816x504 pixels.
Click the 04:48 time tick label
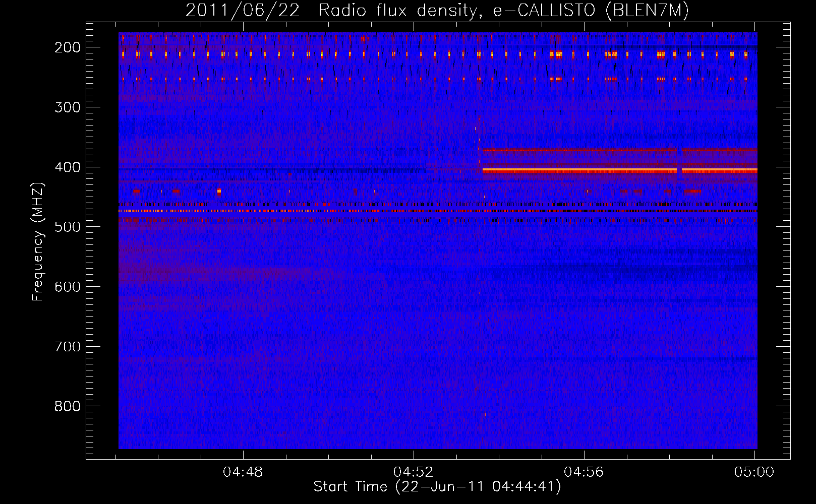pos(243,472)
